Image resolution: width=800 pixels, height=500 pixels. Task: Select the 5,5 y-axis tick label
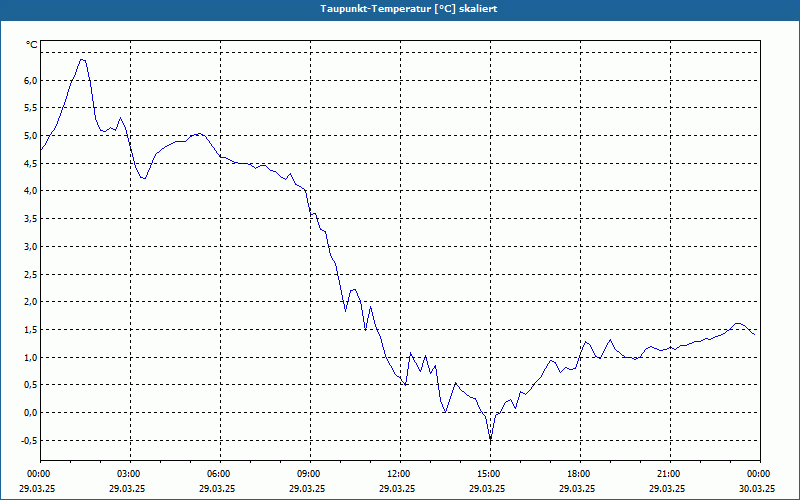coord(30,108)
